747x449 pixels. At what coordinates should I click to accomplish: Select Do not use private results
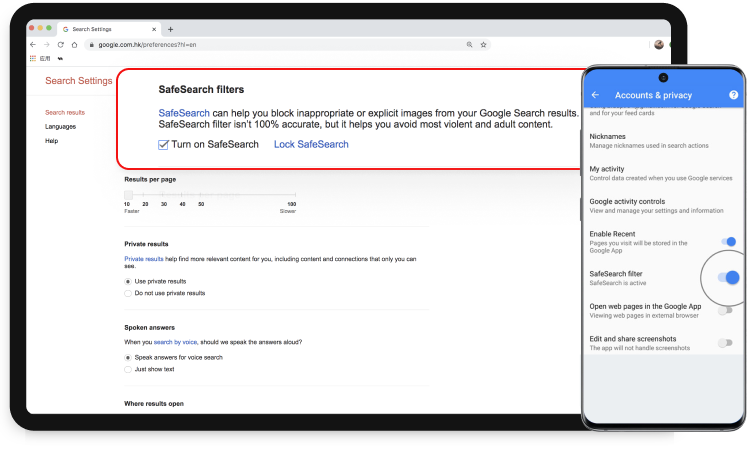128,293
